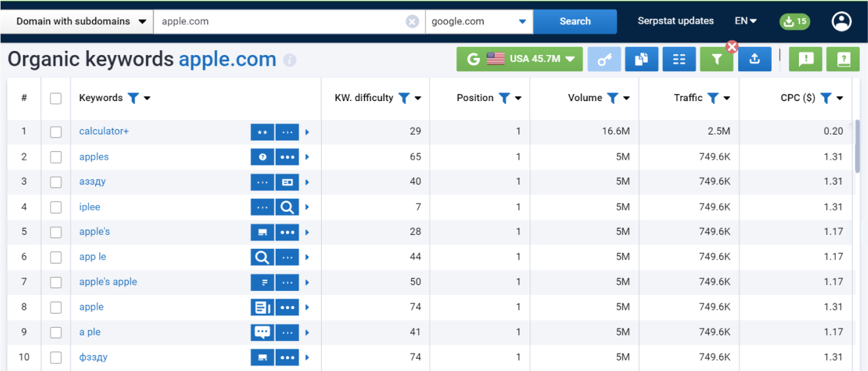Click the blue export upload button
868x371 pixels.
754,60
